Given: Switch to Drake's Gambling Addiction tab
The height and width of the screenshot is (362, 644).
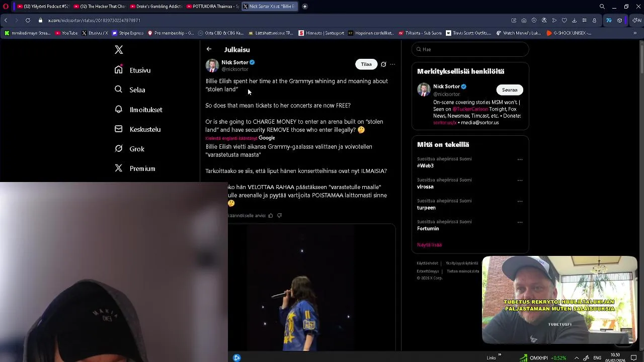Looking at the screenshot, I should click(155, 7).
